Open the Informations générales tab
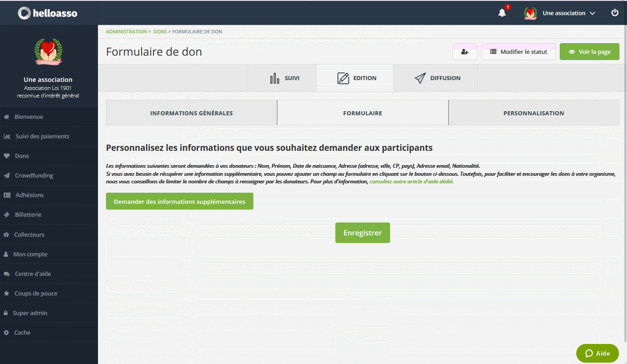The width and height of the screenshot is (627, 364). click(x=191, y=113)
